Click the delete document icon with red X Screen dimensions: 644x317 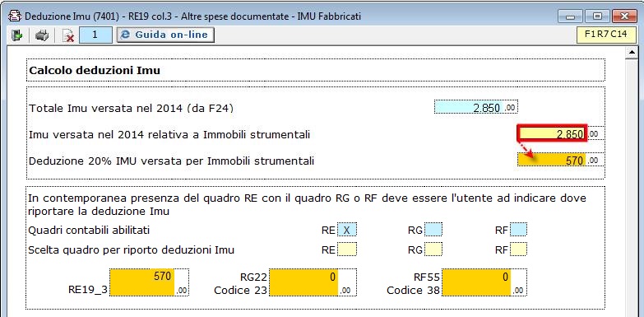(67, 35)
